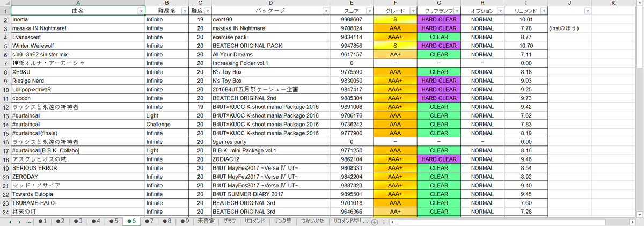Switch to sheet tab ●8
The width and height of the screenshot is (644, 226).
pos(167,221)
